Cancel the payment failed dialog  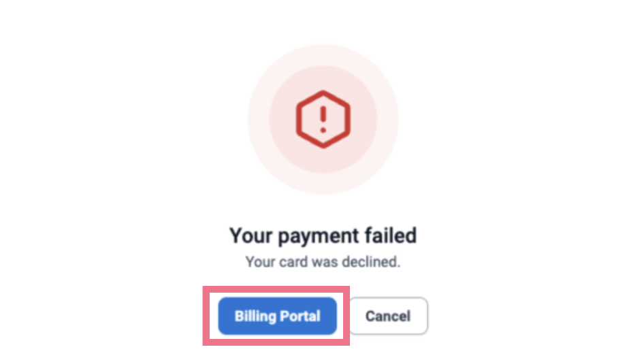point(388,316)
